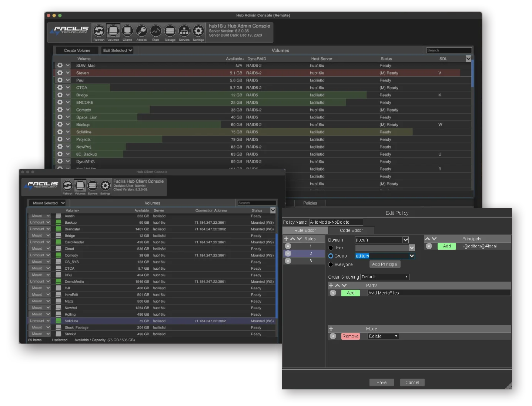
Task: Select the Group radio button
Action: click(331, 256)
